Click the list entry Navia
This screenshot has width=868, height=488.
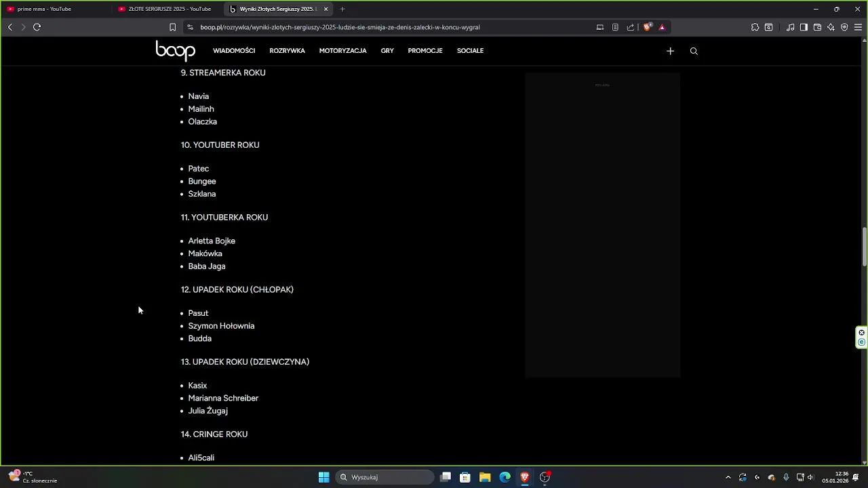point(199,96)
